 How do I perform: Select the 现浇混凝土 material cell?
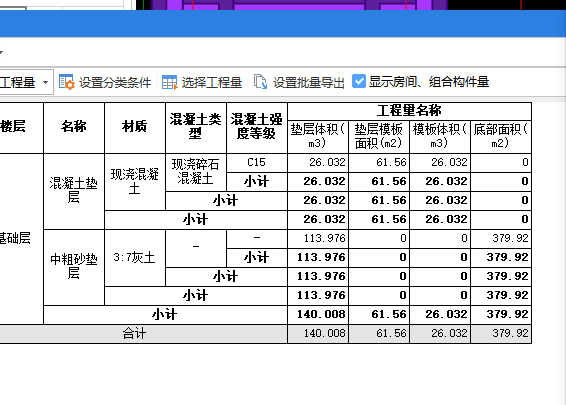[135, 182]
